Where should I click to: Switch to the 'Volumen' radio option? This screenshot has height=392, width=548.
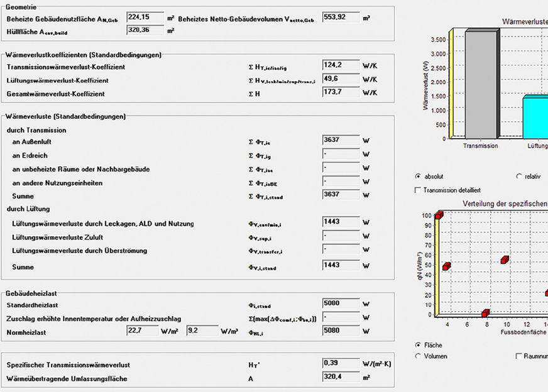419,356
